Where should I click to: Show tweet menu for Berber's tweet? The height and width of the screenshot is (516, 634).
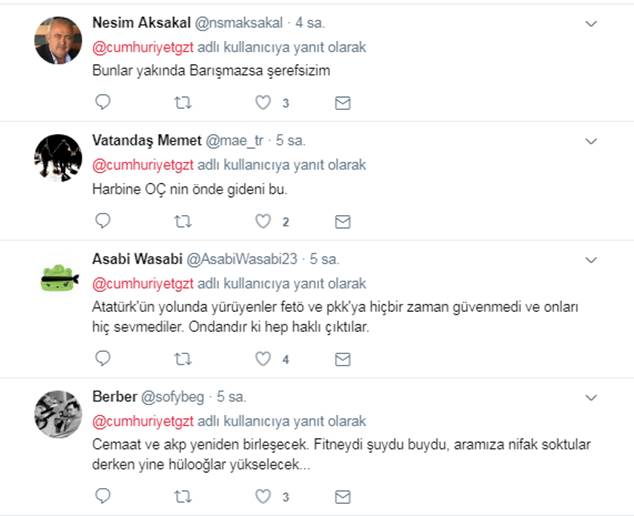(591, 398)
